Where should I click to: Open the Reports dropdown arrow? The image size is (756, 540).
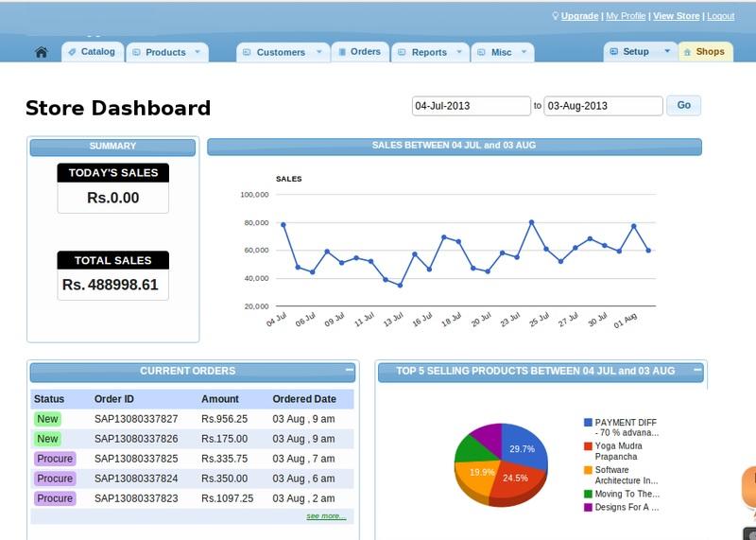459,52
